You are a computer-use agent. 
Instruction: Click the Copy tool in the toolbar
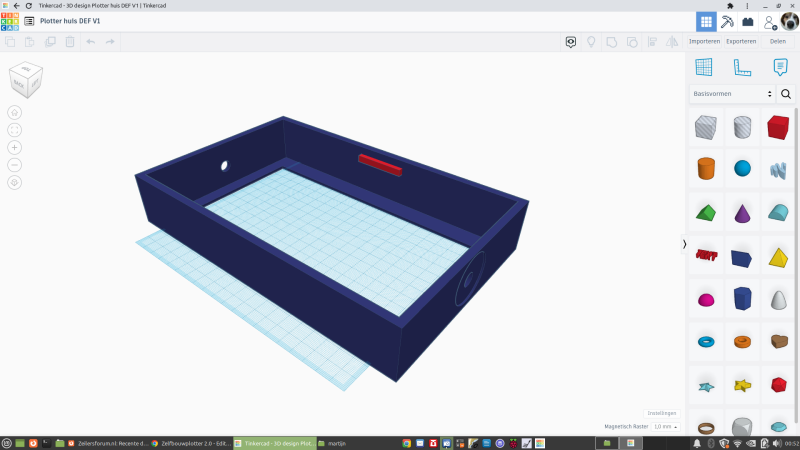pos(10,42)
